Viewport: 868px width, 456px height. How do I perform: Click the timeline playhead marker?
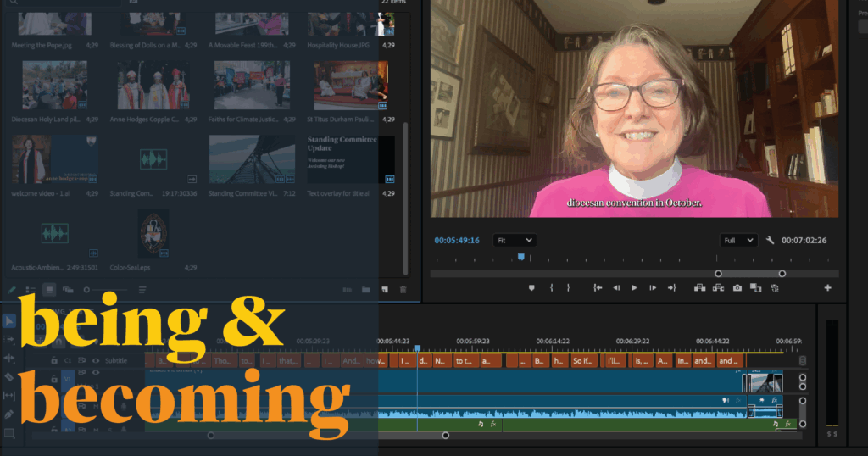(x=417, y=348)
